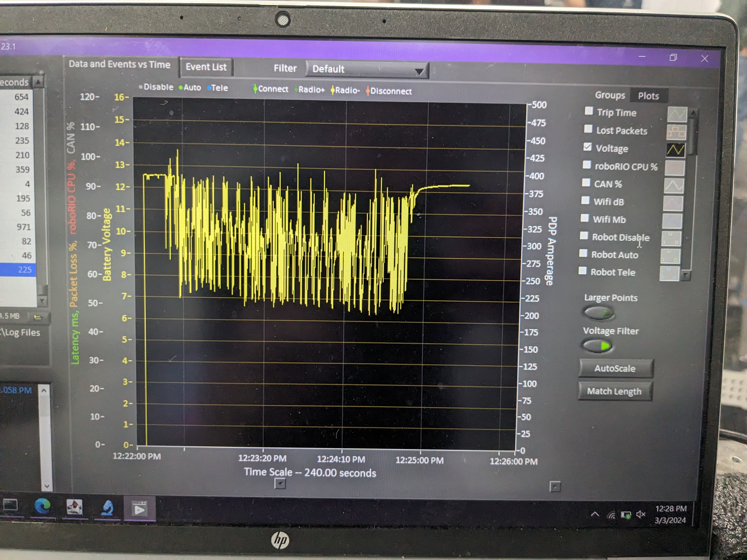Viewport: 747px width, 560px height.
Task: Uncheck the Voltage checkbox
Action: (x=587, y=147)
